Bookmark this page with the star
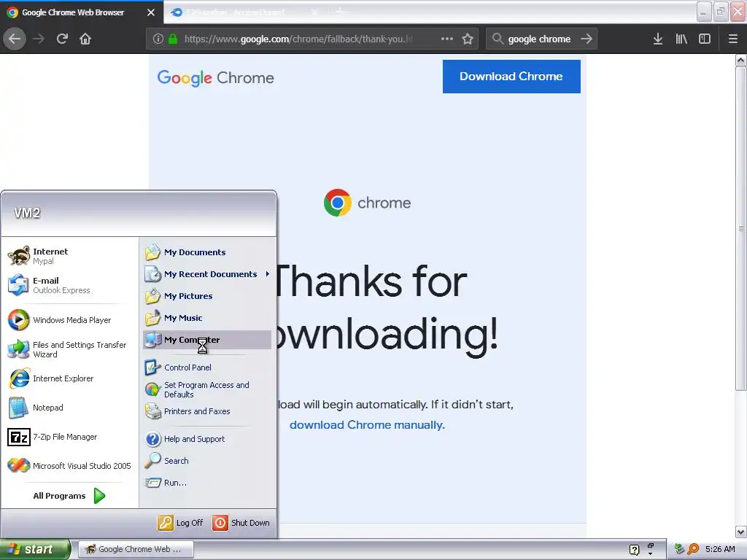This screenshot has height=560, width=747. (x=468, y=39)
